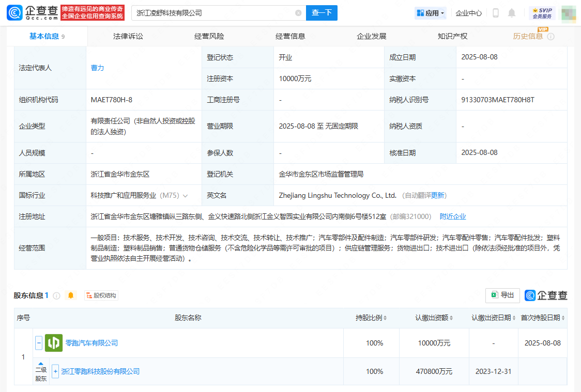Viewport: 581px width, 392px height.
Task: Switch to 企业发展 tab
Action: pyautogui.click(x=371, y=36)
